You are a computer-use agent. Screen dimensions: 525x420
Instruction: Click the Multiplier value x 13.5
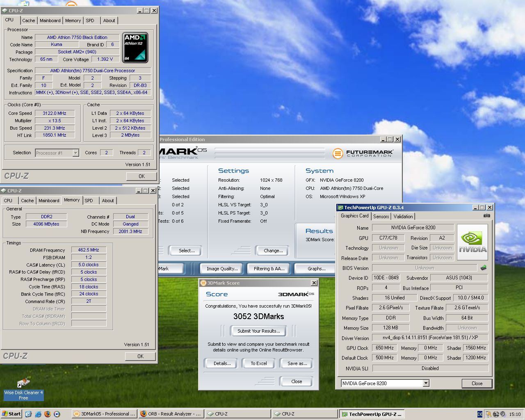coord(55,121)
